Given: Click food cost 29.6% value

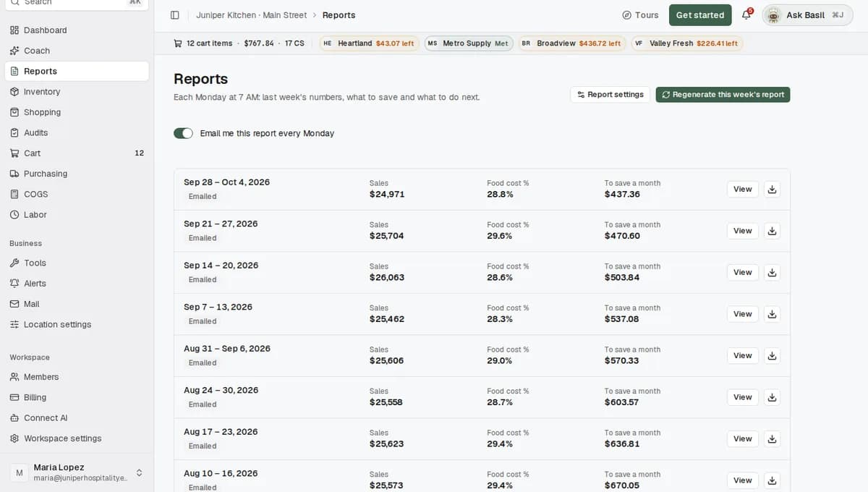Looking at the screenshot, I should point(500,236).
